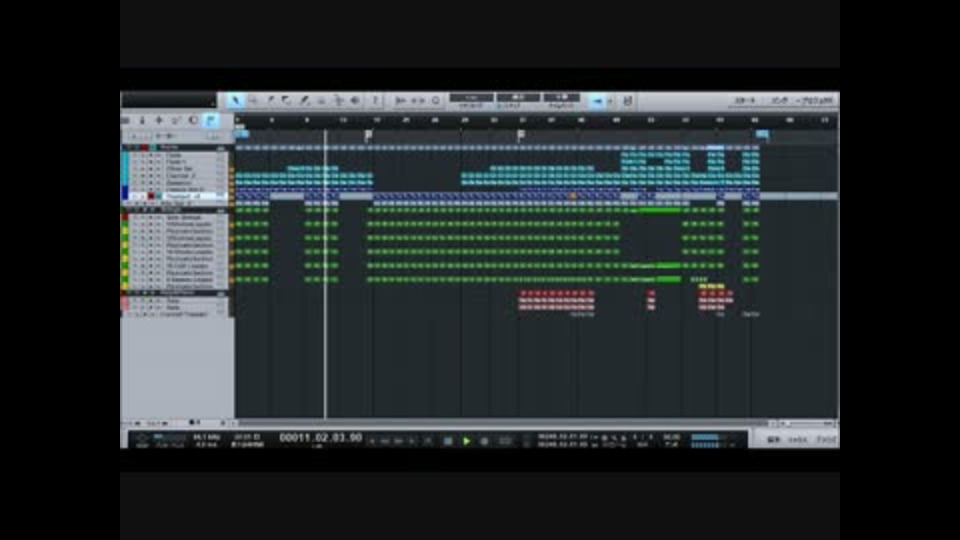Select the Arrow tool in the toolbar
Screen dimensions: 960x540
click(235, 101)
